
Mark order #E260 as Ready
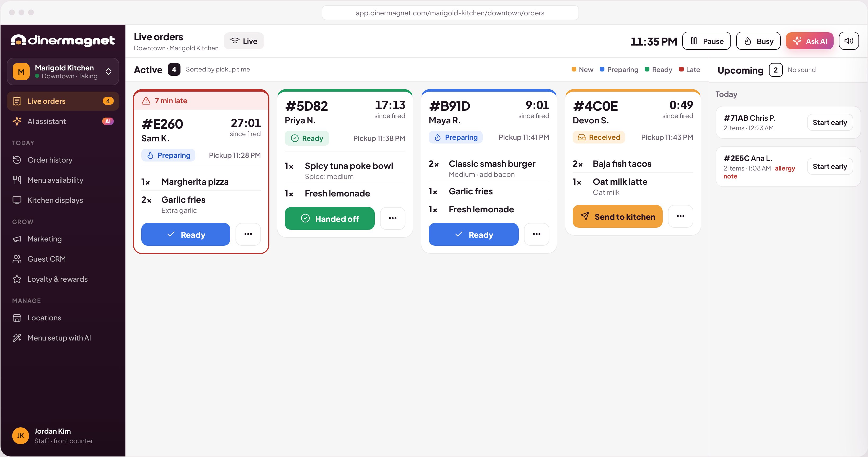point(186,234)
